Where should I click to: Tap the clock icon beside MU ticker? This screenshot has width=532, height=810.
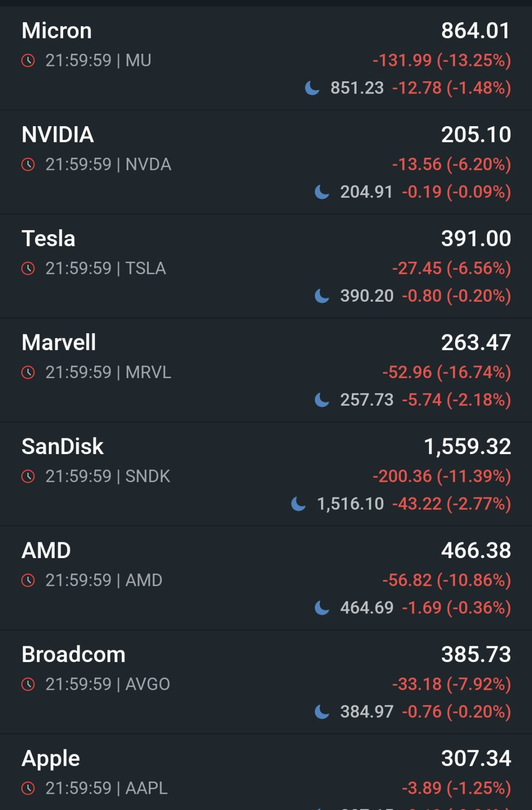pyautogui.click(x=28, y=61)
